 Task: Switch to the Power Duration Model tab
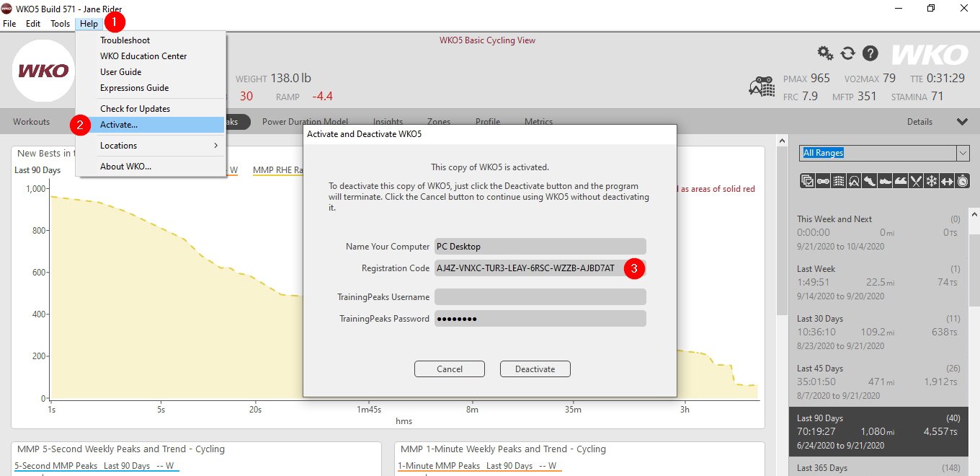pos(305,122)
